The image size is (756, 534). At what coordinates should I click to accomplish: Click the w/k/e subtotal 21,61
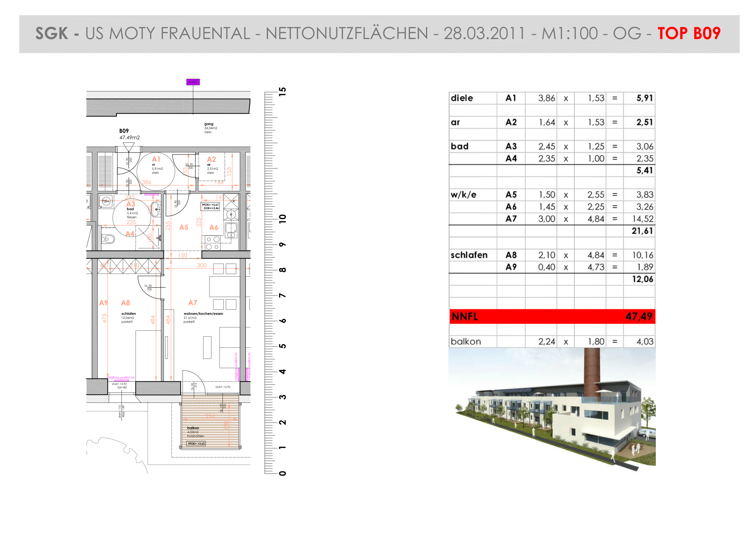(642, 231)
